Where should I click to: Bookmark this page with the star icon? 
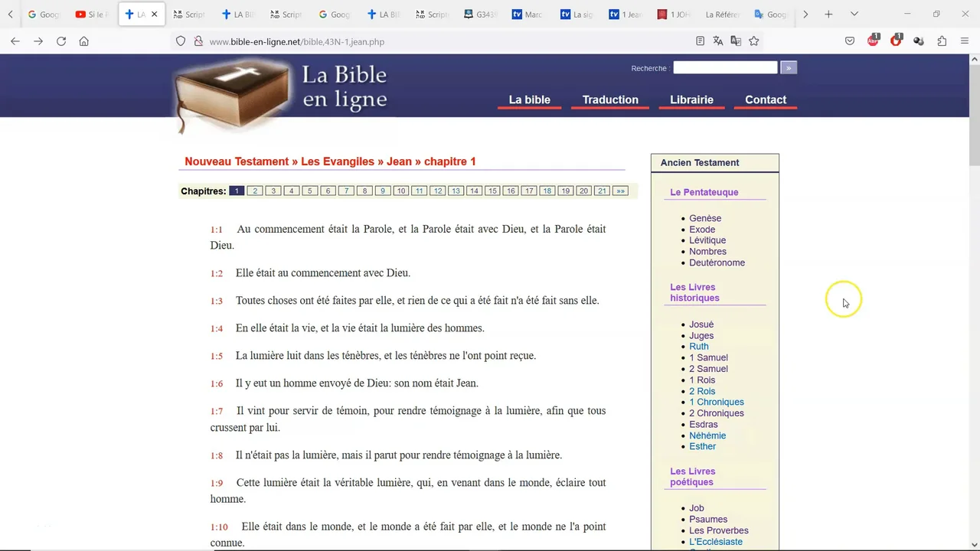754,41
